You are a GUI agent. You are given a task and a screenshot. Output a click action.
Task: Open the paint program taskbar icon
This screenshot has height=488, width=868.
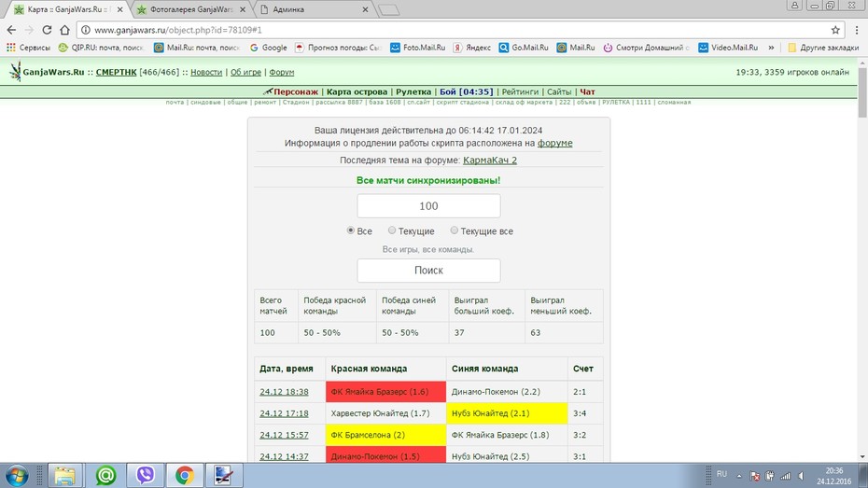coord(224,475)
